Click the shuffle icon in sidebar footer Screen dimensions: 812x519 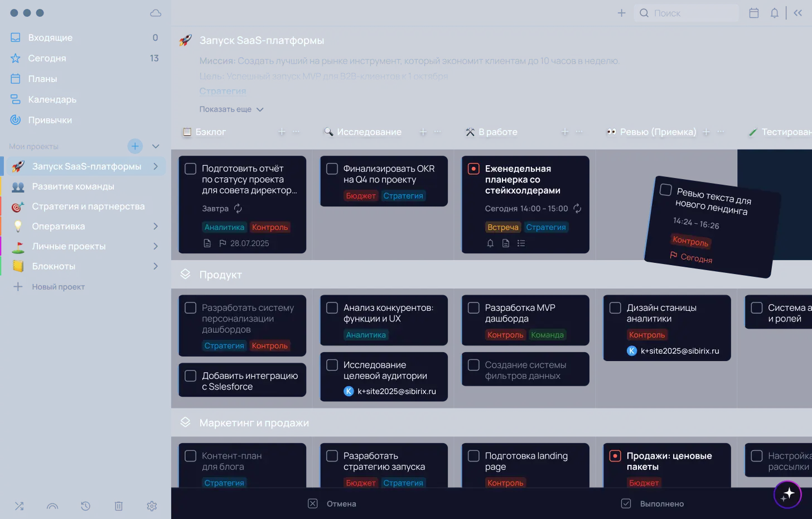pos(19,506)
